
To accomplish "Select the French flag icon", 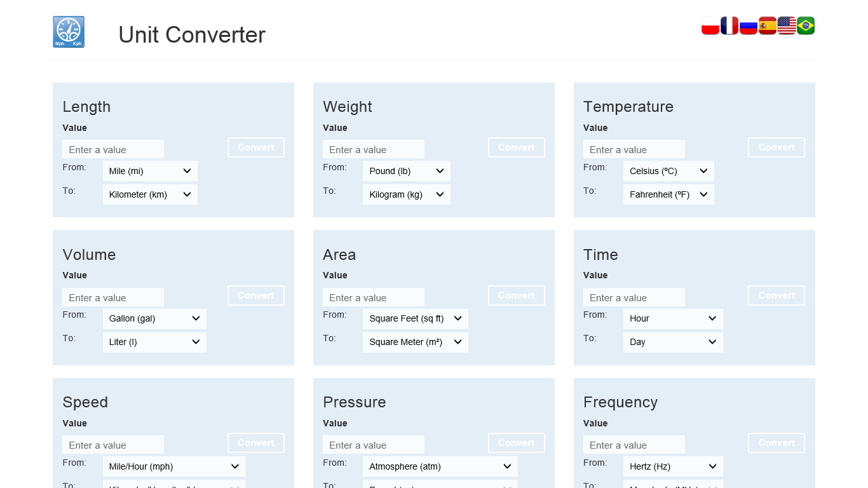I will [x=729, y=26].
